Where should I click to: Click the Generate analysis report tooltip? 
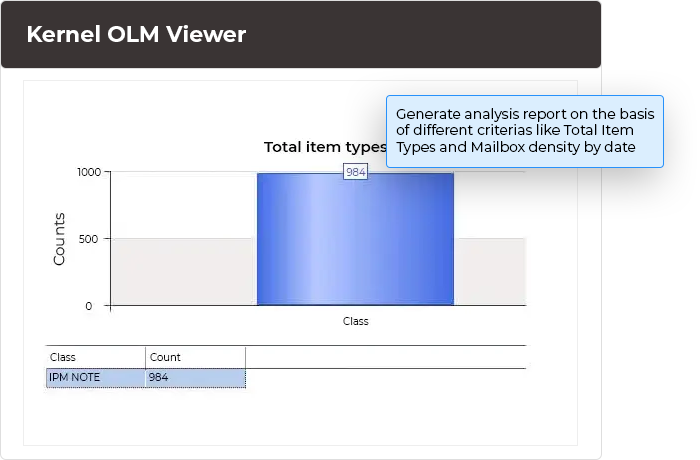[x=525, y=131]
